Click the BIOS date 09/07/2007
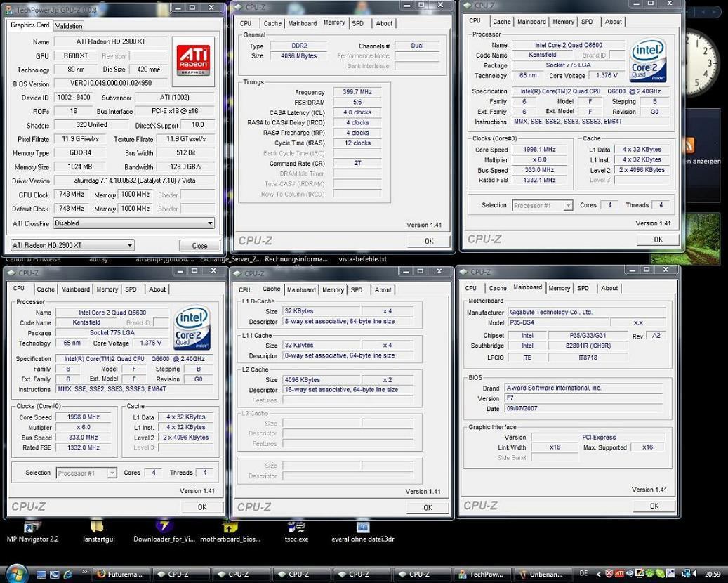Viewport: 728px width, 583px height. click(x=522, y=408)
